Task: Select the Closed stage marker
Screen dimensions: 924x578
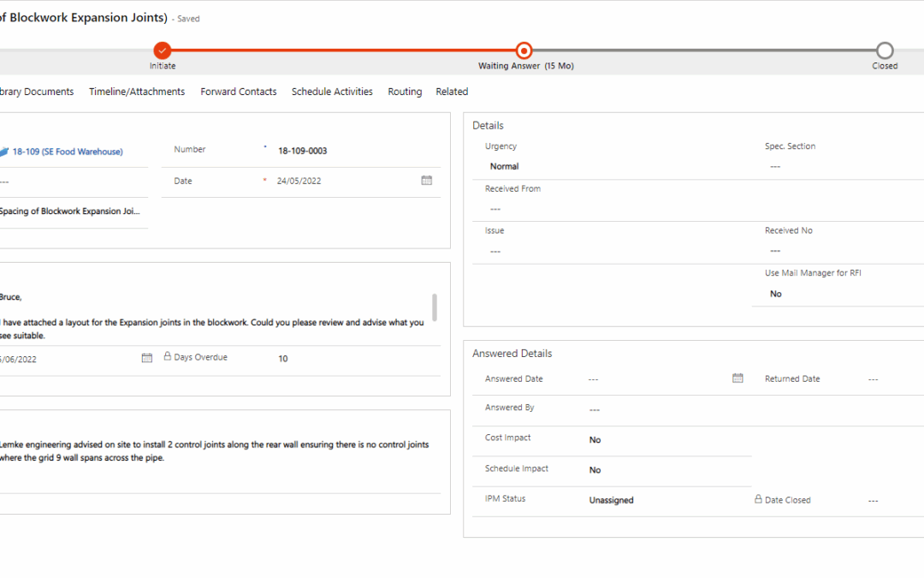Action: [885, 51]
